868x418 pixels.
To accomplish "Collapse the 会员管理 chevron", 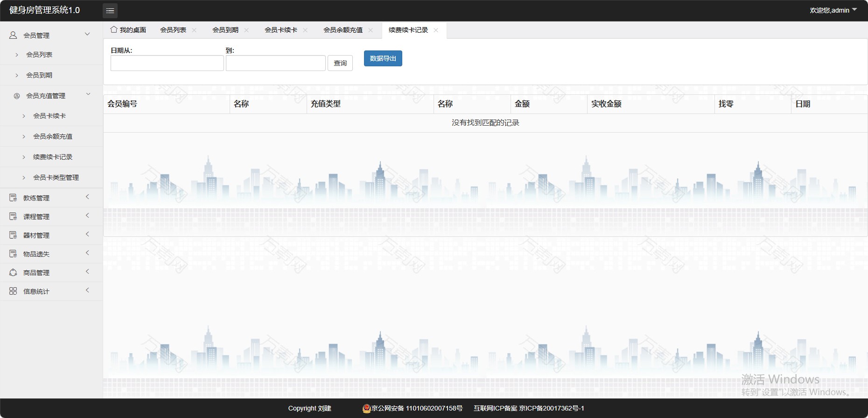I will [x=87, y=34].
